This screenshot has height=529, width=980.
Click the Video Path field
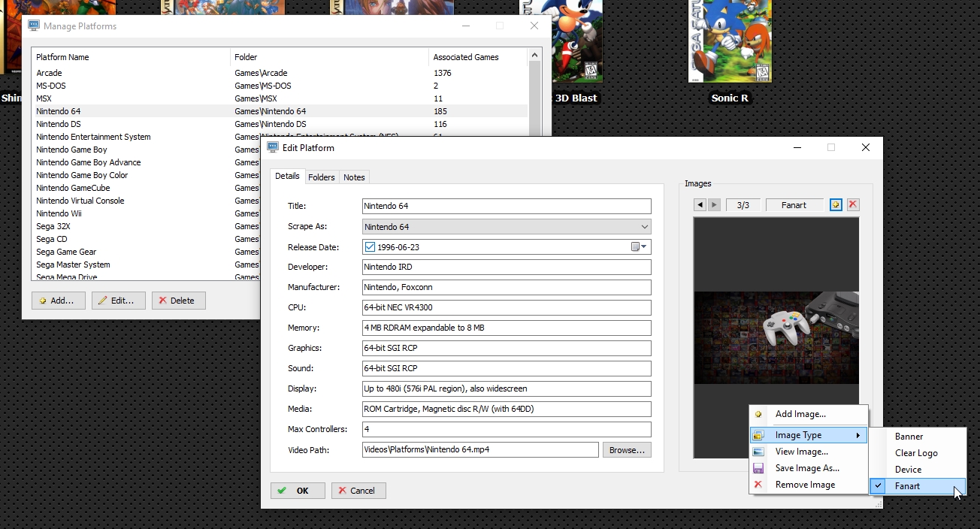[480, 449]
